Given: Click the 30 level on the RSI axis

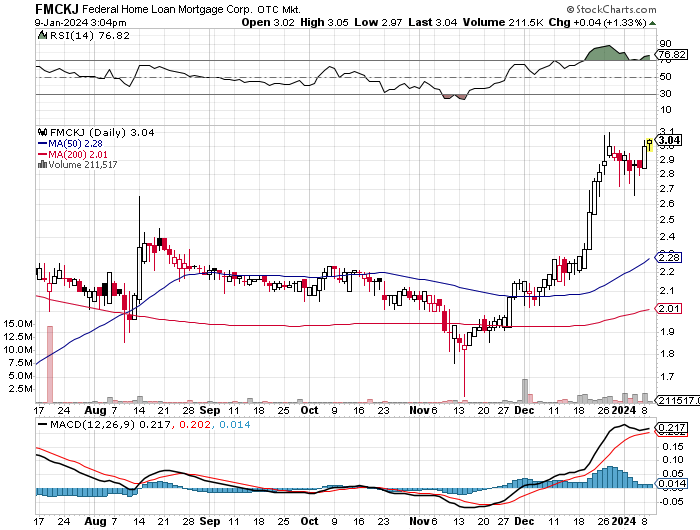Looking at the screenshot, I should coord(665,93).
